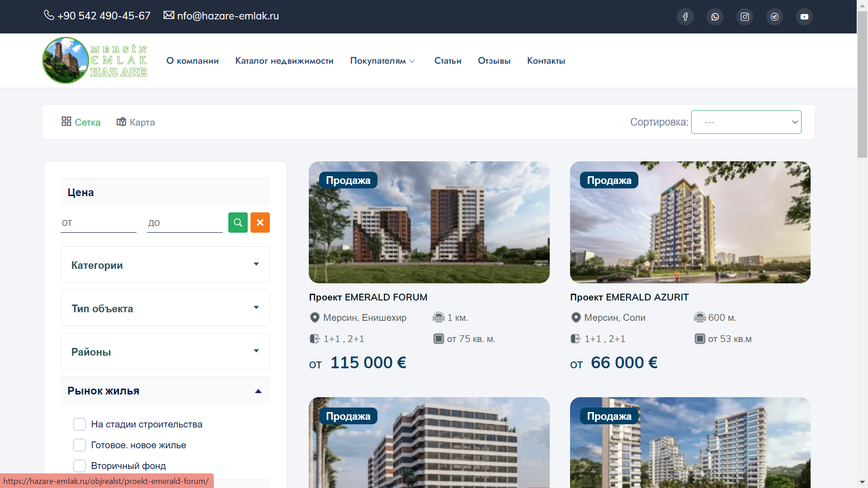Expand the Категории filter dropdown

click(165, 265)
